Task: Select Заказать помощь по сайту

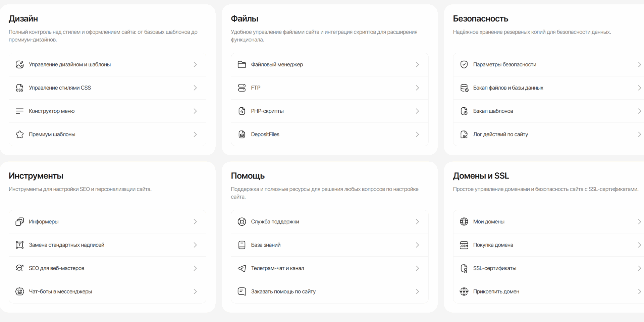Action: 283,291
